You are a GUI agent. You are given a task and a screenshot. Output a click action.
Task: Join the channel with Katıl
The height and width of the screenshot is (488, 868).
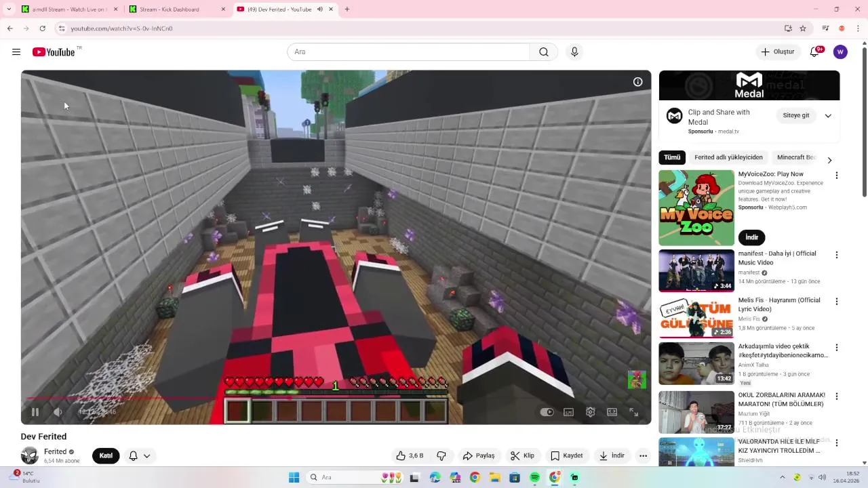click(106, 455)
